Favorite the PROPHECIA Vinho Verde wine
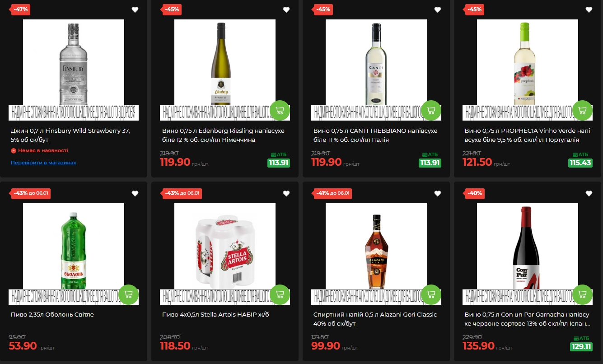The width and height of the screenshot is (603, 364). [589, 9]
